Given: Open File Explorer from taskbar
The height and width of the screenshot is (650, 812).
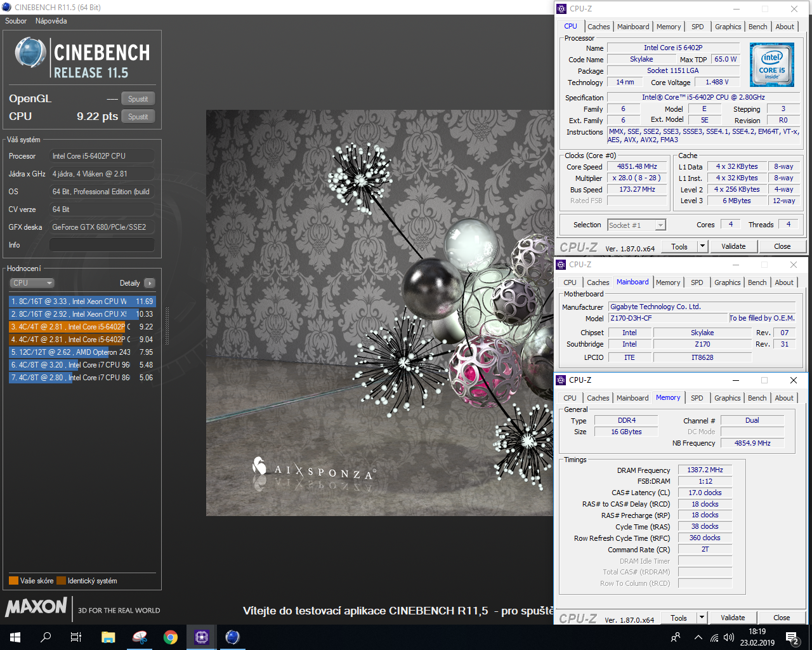Looking at the screenshot, I should point(108,637).
